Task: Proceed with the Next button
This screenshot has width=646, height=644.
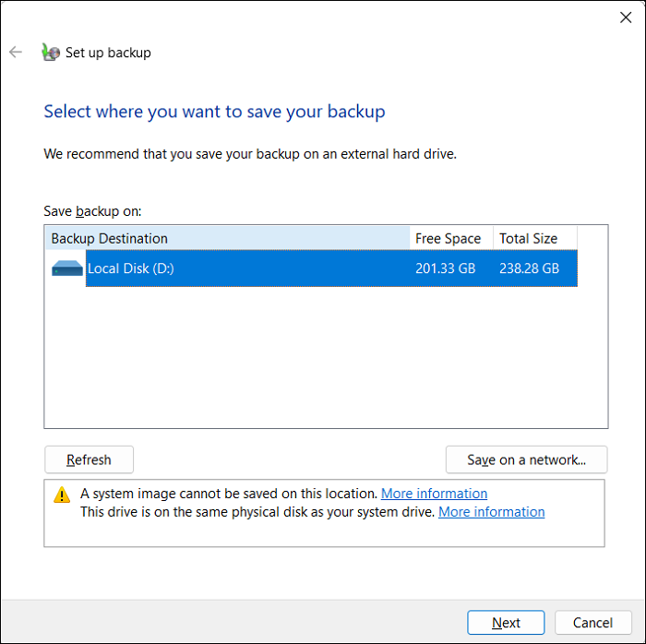Action: pos(506,623)
